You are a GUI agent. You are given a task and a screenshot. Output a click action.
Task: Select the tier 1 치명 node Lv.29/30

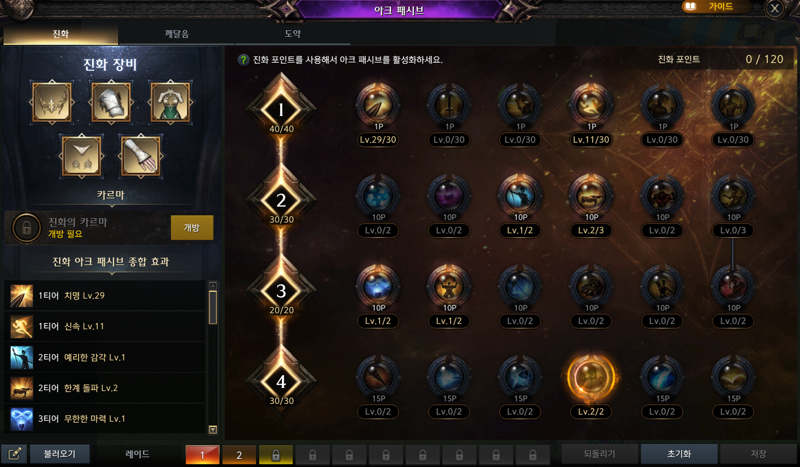point(378,105)
